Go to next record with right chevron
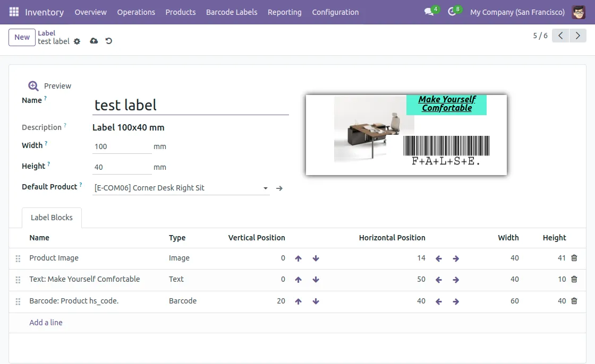Viewport: 595px width, 364px height. coord(577,36)
